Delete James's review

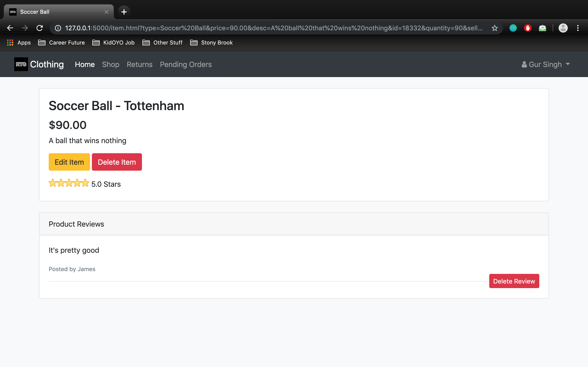click(514, 281)
